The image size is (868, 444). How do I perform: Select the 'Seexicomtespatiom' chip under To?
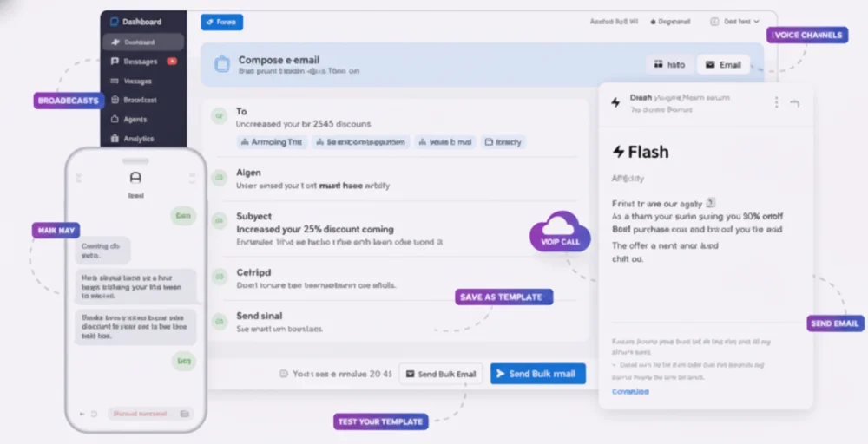pos(361,142)
